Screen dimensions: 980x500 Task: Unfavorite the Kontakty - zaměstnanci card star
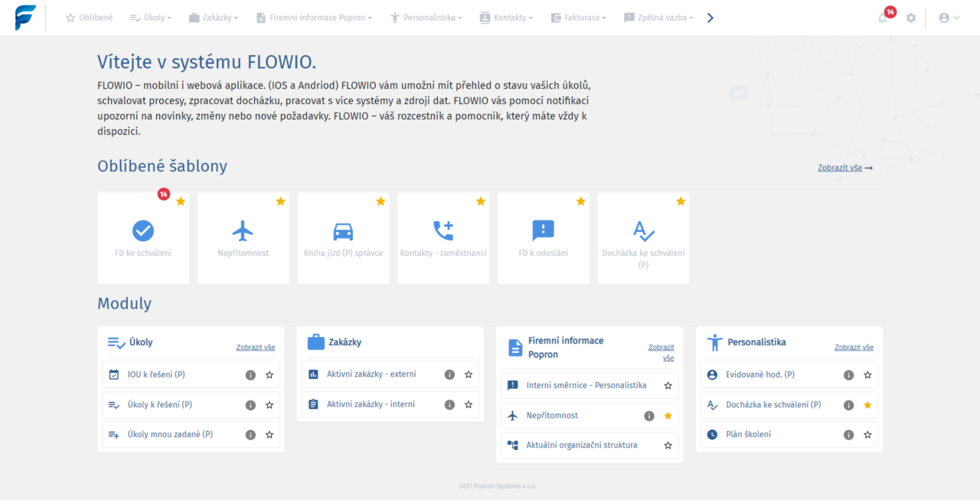[x=481, y=201]
